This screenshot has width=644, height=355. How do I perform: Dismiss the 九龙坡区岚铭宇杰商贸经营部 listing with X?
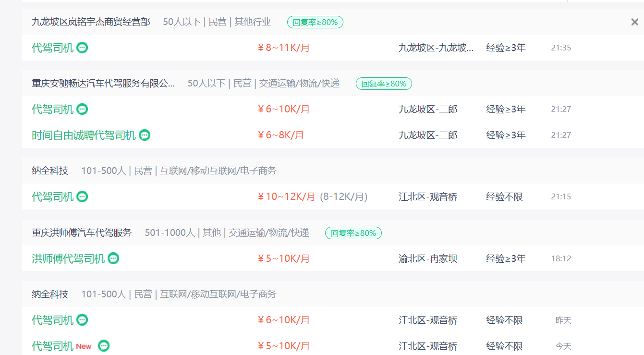(x=634, y=22)
